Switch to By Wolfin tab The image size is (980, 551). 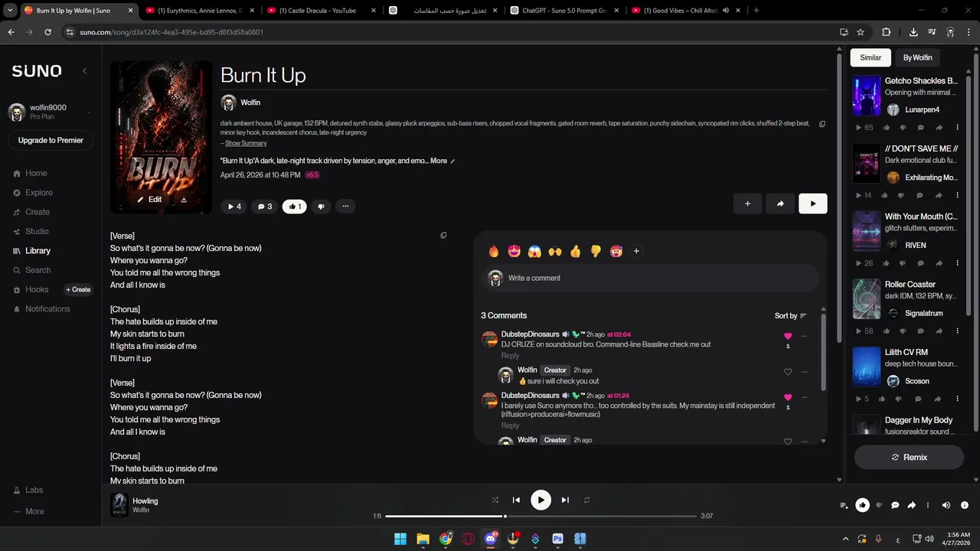(x=917, y=57)
